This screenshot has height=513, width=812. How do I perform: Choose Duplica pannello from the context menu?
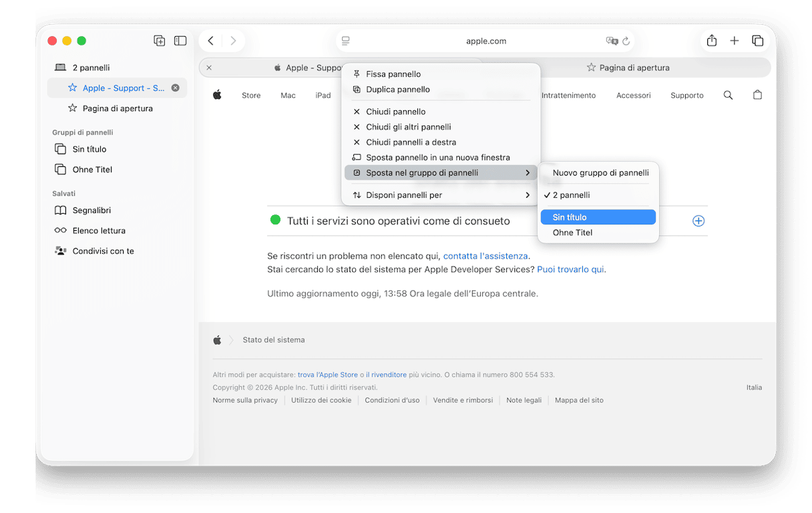441,90
